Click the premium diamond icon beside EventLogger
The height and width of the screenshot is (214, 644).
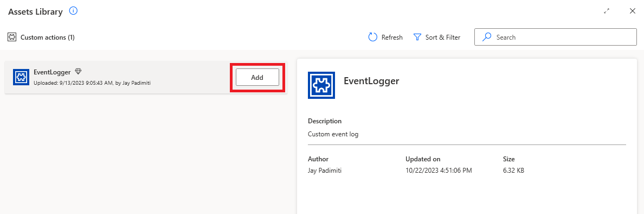click(78, 72)
